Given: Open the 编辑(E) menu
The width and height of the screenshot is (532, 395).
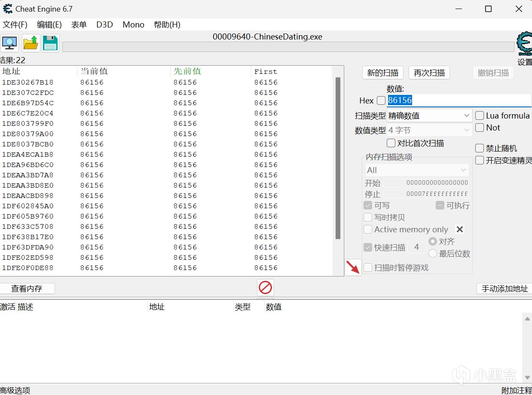Looking at the screenshot, I should pos(49,24).
